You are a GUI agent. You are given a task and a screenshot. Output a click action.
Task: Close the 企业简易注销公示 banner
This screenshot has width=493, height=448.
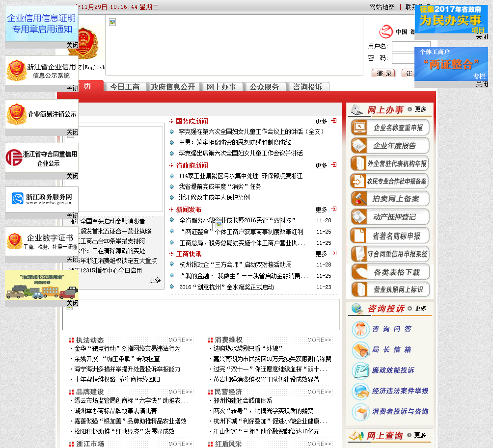72,132
